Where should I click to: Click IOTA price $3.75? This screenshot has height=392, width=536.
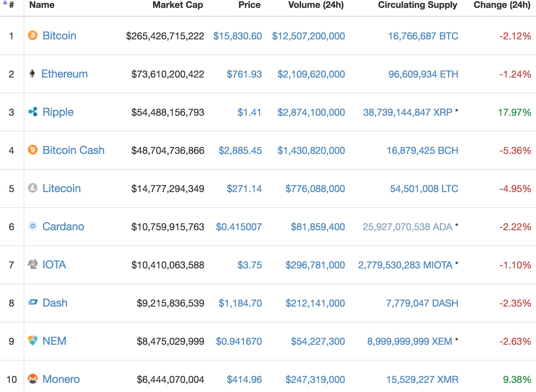[250, 265]
